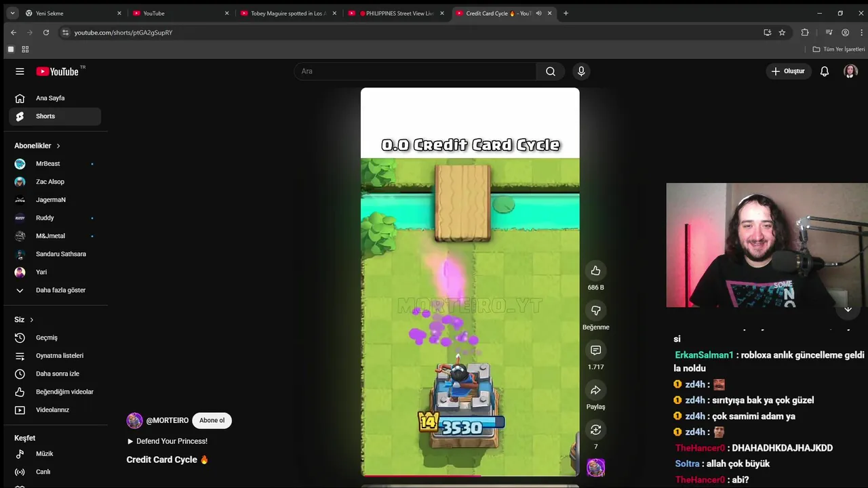Click the Oluştur create button
The width and height of the screenshot is (868, 488).
click(x=789, y=71)
